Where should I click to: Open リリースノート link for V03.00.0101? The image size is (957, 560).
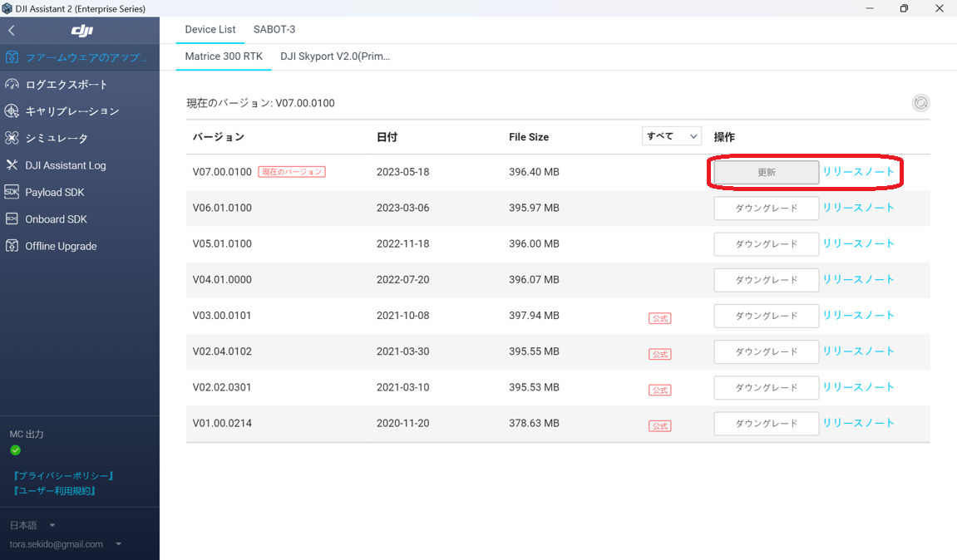(858, 315)
